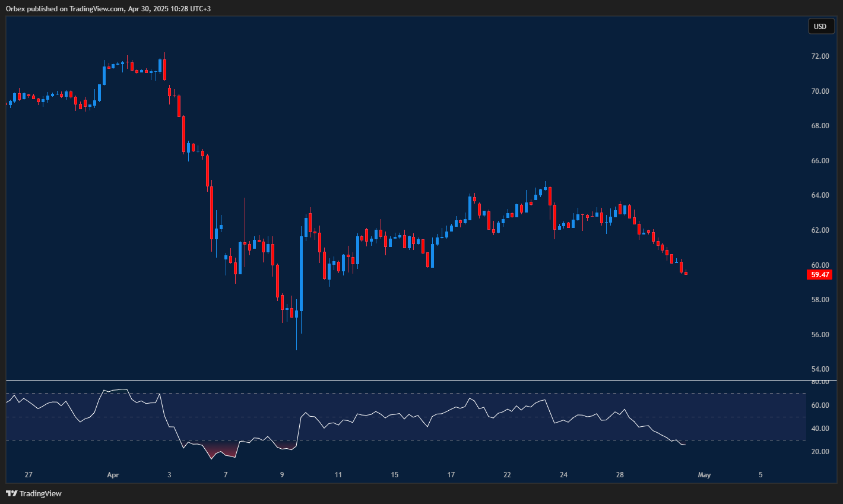This screenshot has height=504, width=843.
Task: Click the upper dashed RSI threshold line
Action: click(x=416, y=394)
